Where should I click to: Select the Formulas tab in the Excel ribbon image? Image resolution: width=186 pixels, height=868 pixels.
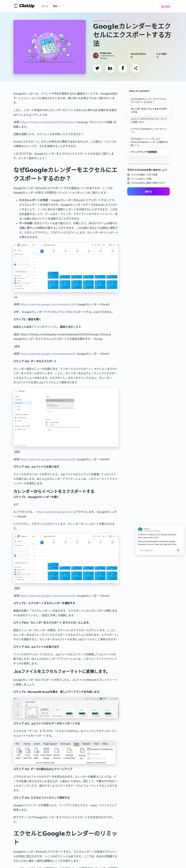[x=65, y=744]
